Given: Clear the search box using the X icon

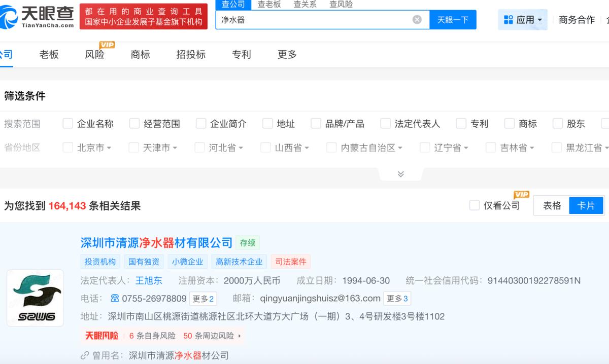Looking at the screenshot, I should pyautogui.click(x=417, y=19).
